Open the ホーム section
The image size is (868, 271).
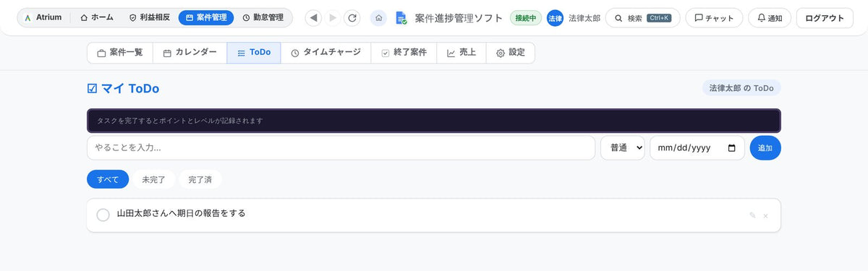[x=96, y=17]
